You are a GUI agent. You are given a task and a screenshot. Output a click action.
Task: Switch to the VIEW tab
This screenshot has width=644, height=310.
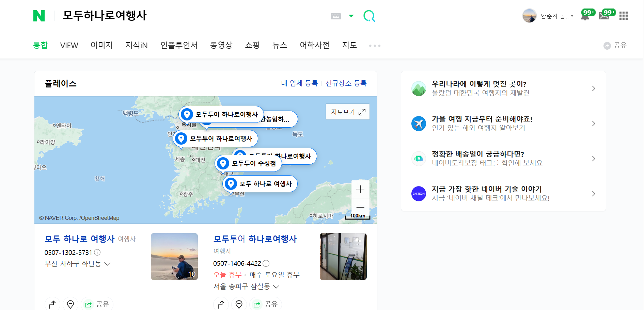[x=69, y=45]
